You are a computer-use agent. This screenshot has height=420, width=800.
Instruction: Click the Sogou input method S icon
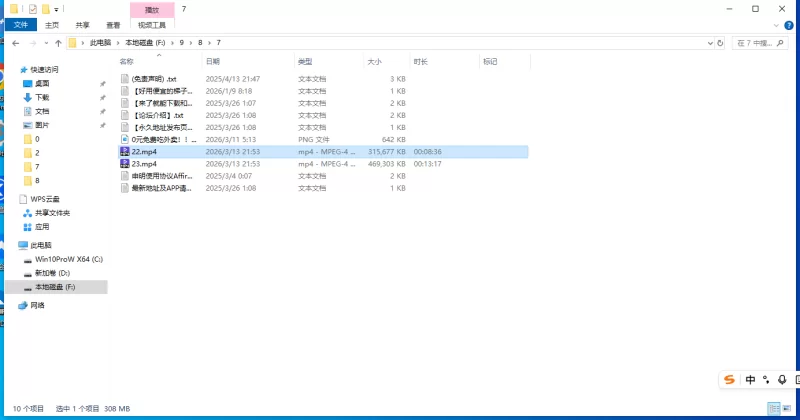point(730,380)
